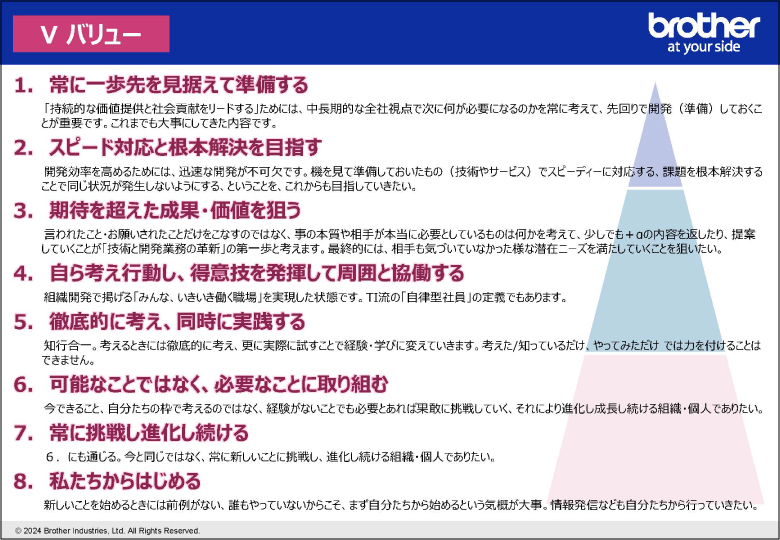Click the "at your side" tagline

click(x=703, y=47)
